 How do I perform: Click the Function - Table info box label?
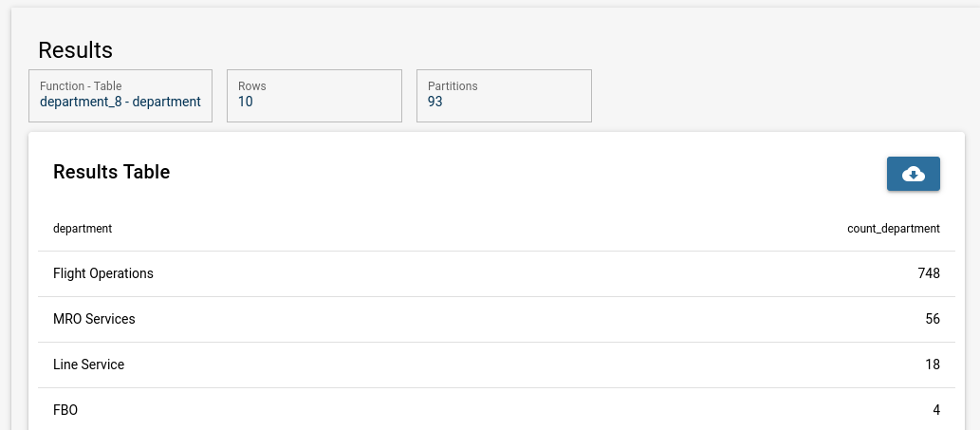[81, 86]
